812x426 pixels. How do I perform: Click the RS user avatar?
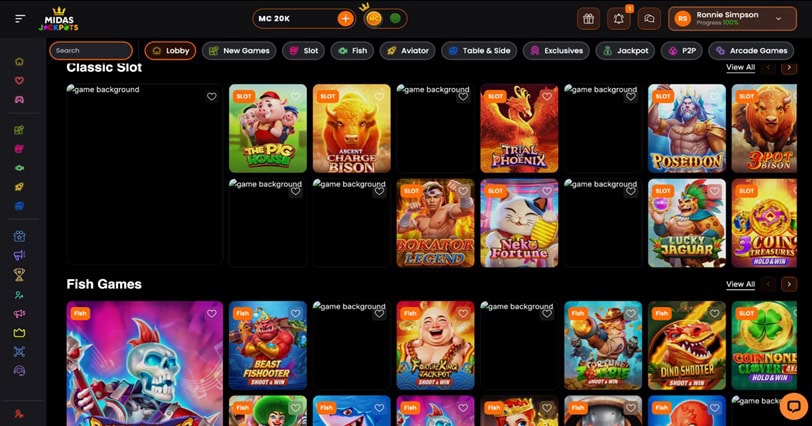[x=683, y=19]
